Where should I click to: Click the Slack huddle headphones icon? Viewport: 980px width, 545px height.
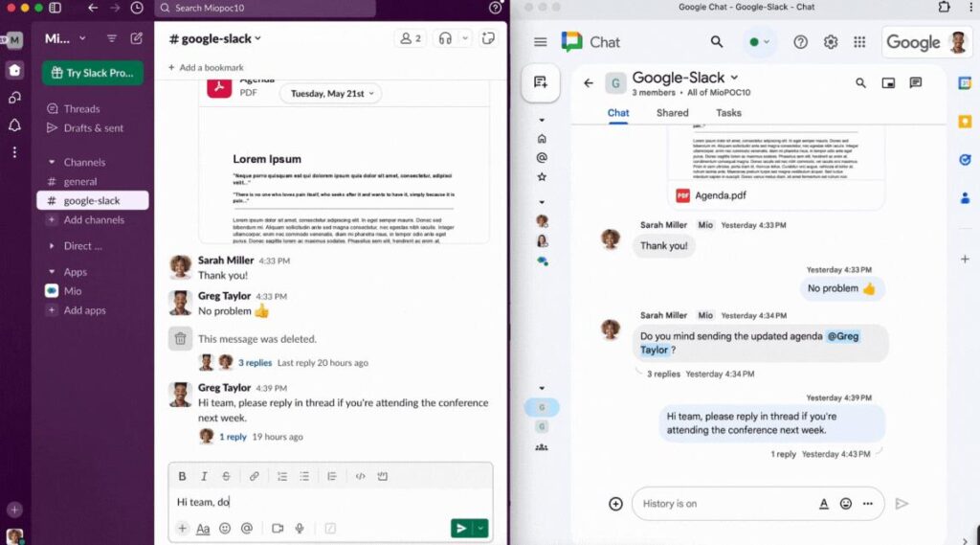pos(445,38)
